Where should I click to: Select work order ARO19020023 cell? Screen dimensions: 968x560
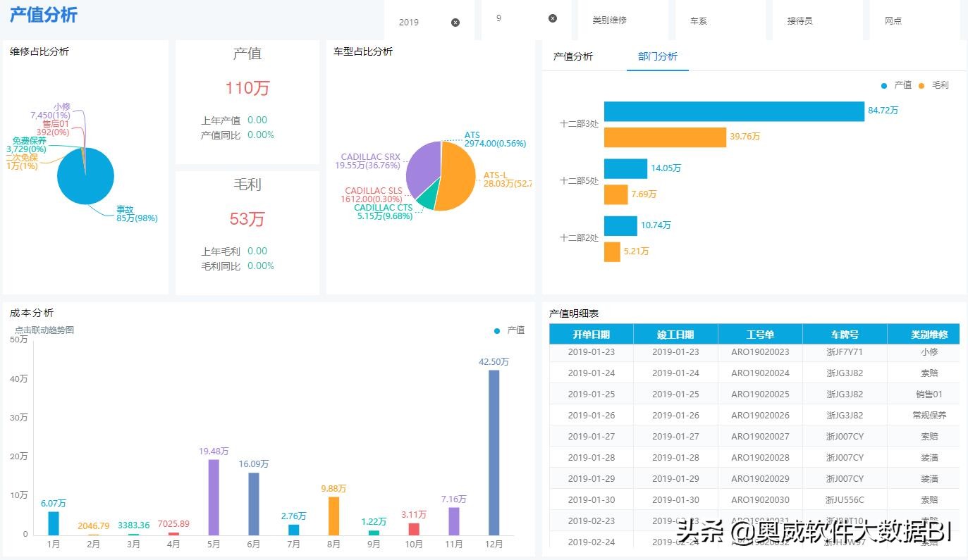[x=760, y=352]
